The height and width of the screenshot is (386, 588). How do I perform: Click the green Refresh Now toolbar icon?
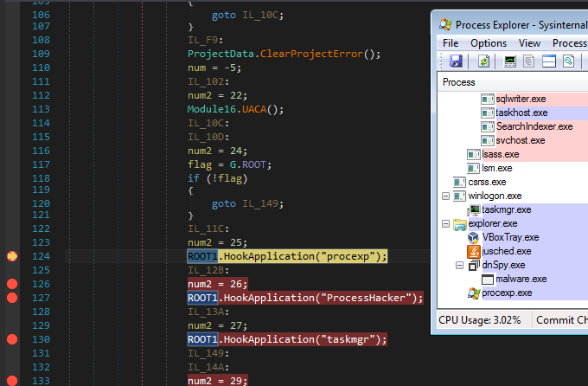(x=484, y=61)
